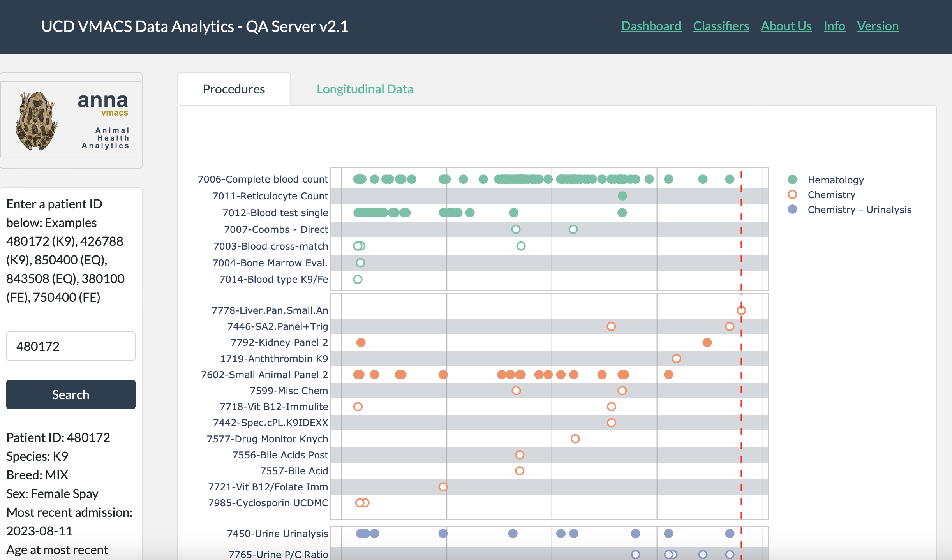Toggle the Chemistry legend entry
Viewport: 952px width, 560px height.
(831, 195)
